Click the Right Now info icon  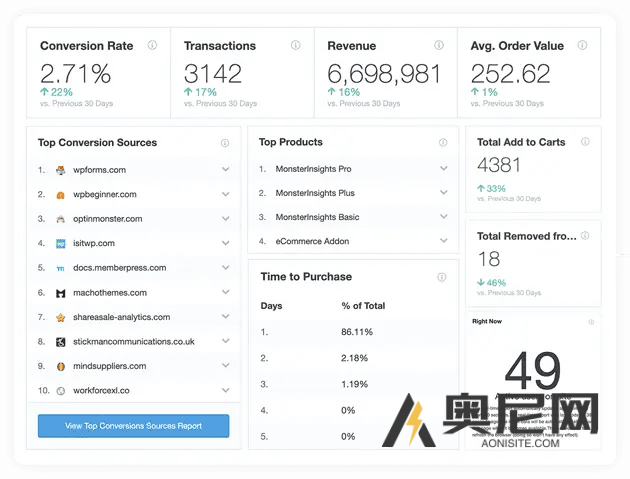[x=591, y=322]
